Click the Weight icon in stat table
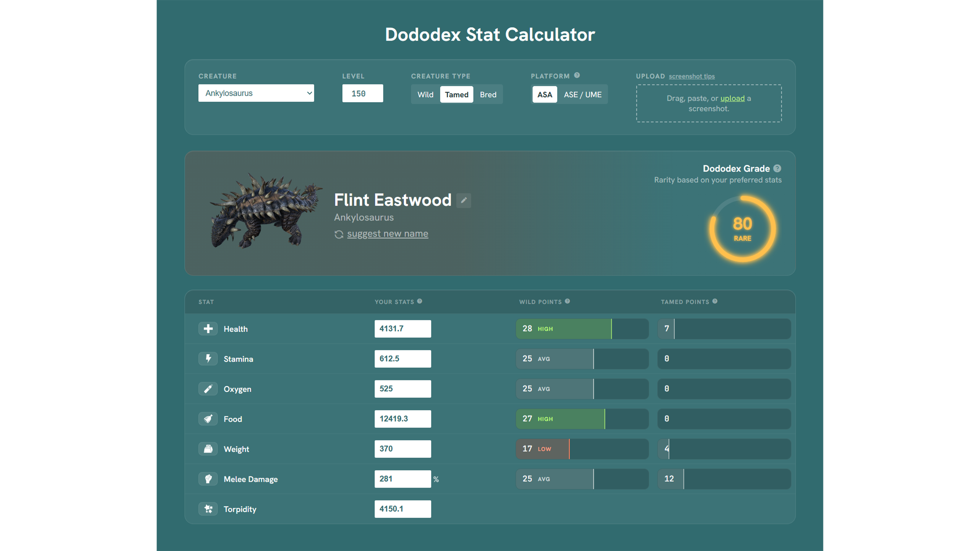980x551 pixels. coord(208,449)
